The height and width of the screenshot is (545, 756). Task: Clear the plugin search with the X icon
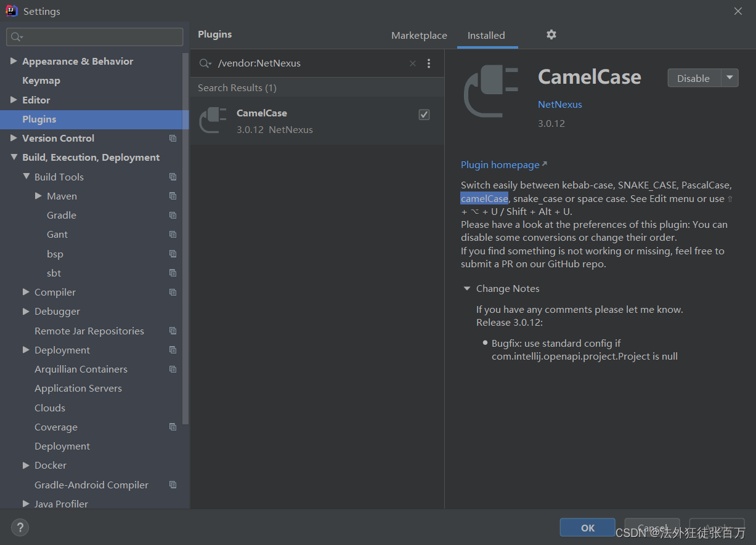click(x=413, y=63)
